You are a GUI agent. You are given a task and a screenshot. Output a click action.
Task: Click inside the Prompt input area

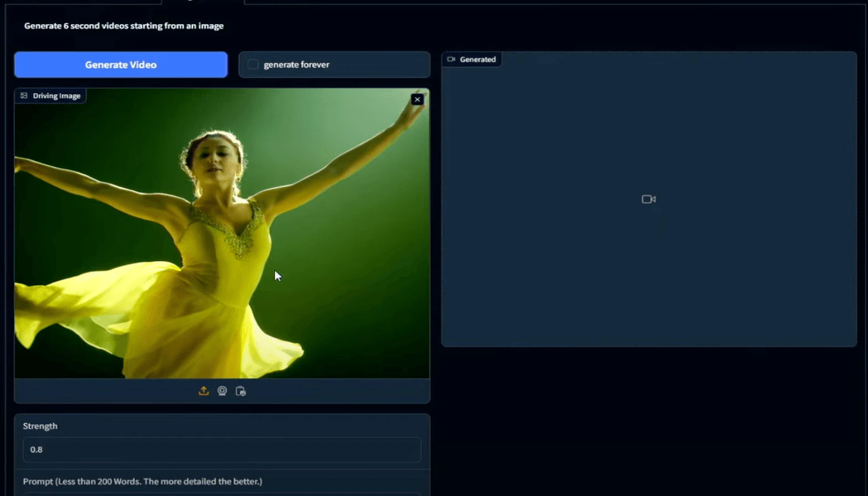tap(222, 494)
